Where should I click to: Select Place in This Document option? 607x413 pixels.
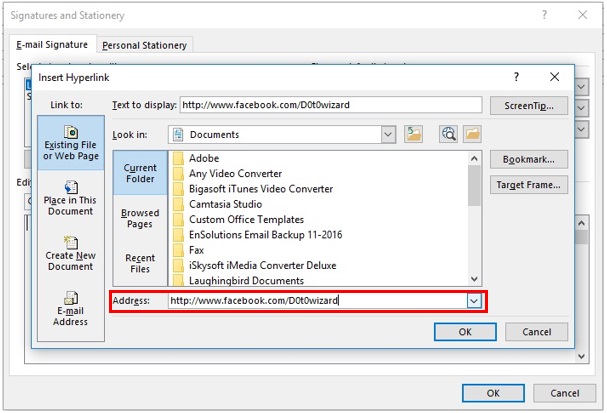point(71,198)
